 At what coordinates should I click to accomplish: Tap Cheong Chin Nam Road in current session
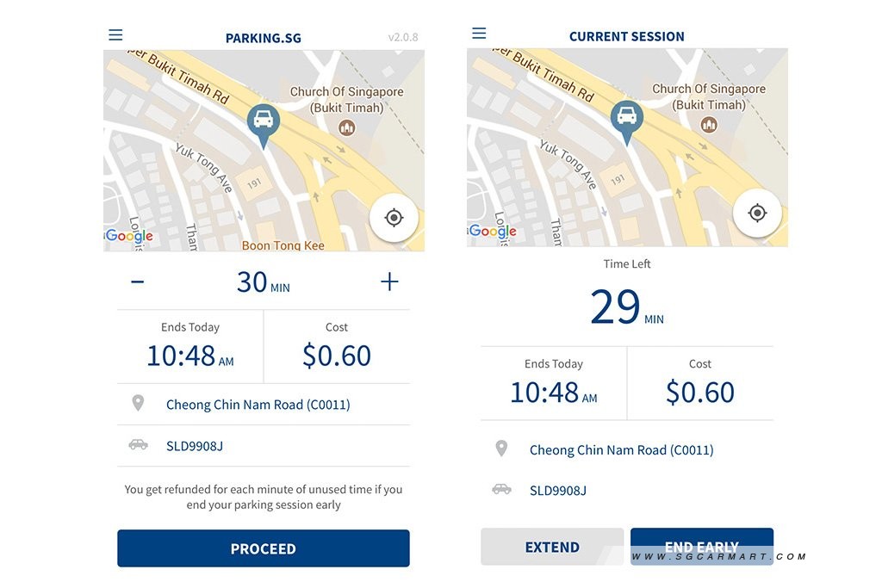click(621, 449)
